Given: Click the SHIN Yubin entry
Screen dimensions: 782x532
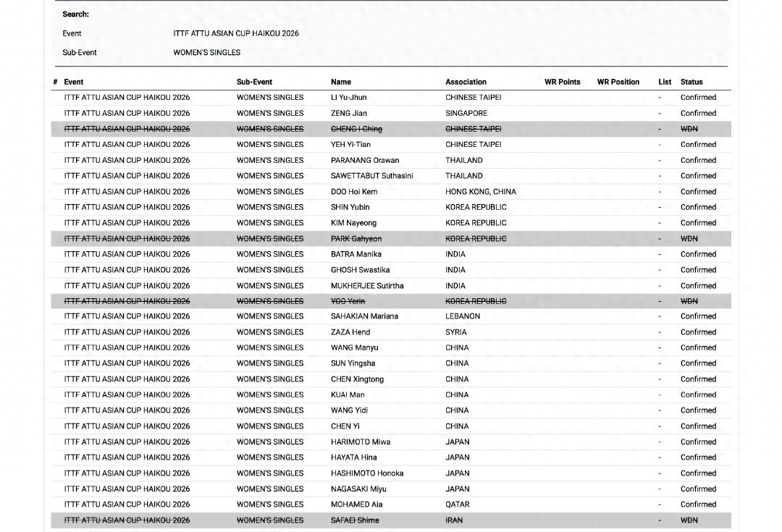Looking at the screenshot, I should (350, 207).
